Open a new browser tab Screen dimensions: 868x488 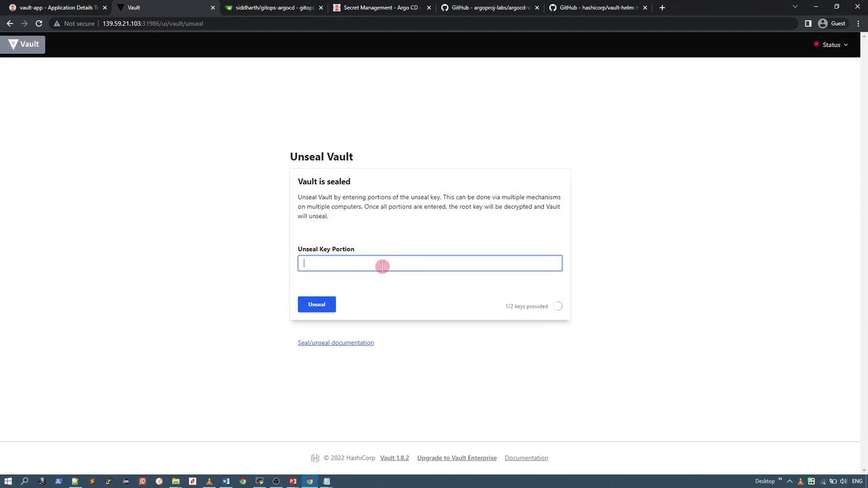(x=663, y=7)
